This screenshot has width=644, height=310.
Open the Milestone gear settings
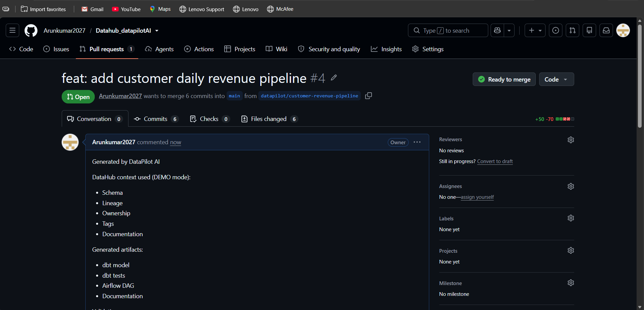tap(570, 283)
